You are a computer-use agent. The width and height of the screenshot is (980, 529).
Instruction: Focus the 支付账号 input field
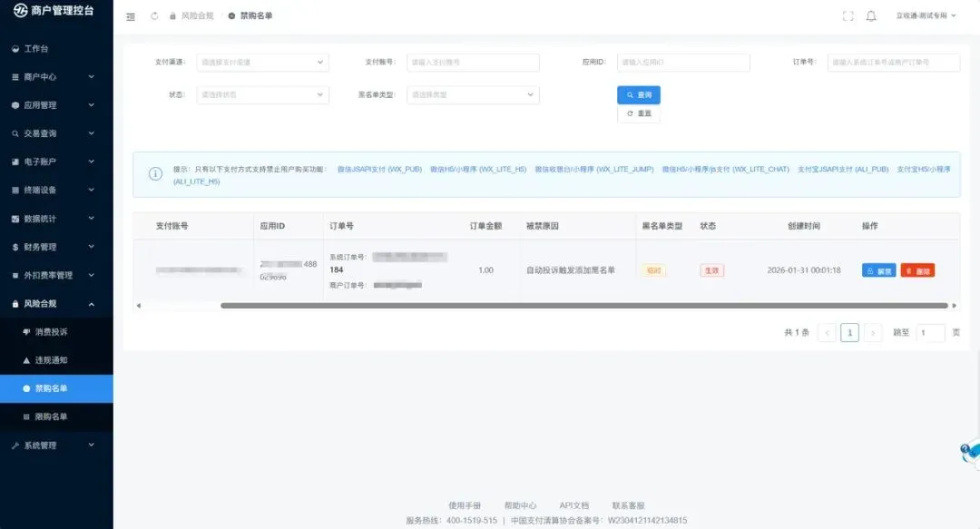pyautogui.click(x=473, y=62)
